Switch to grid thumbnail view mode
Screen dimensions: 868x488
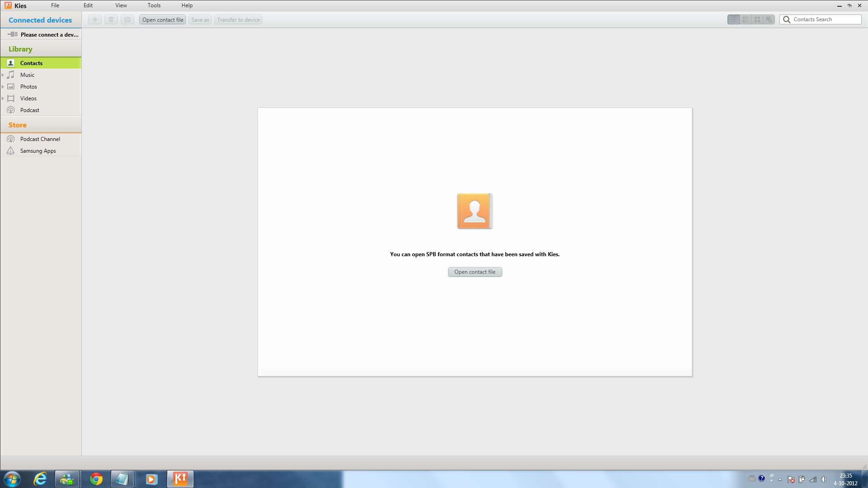pyautogui.click(x=757, y=19)
